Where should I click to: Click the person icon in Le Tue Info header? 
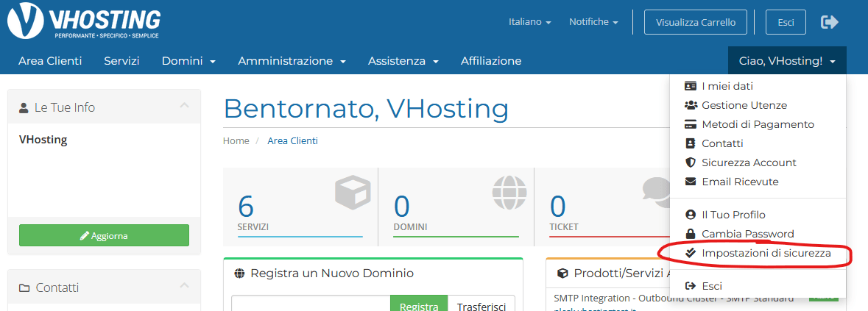click(x=24, y=107)
